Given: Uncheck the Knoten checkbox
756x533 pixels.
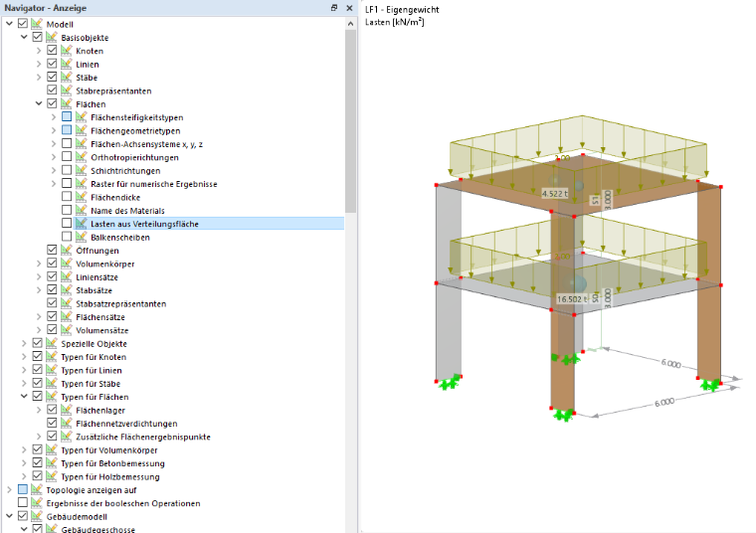Looking at the screenshot, I should point(52,50).
